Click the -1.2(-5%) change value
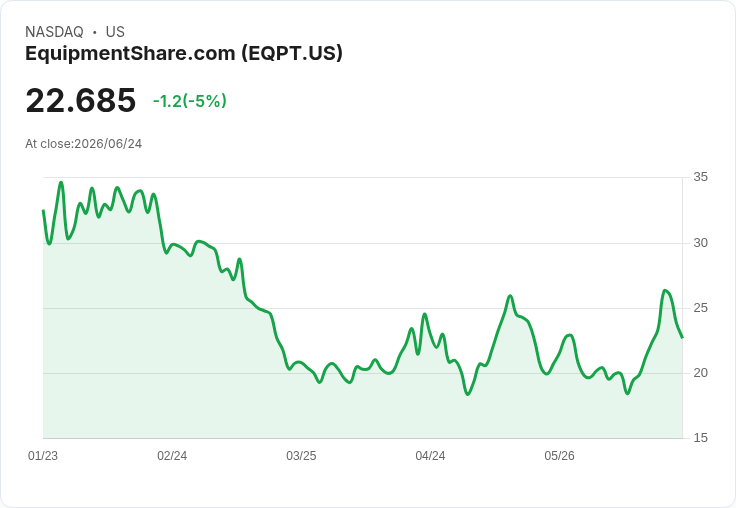This screenshot has width=736, height=508. 190,101
